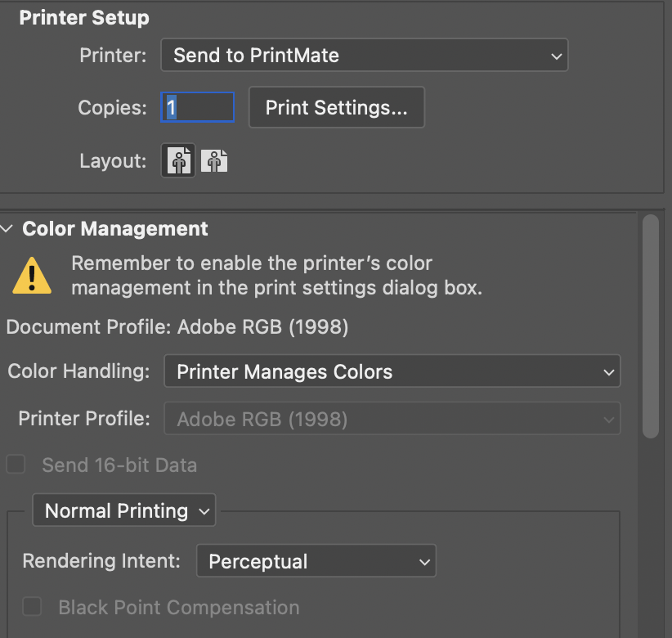The height and width of the screenshot is (638, 672).
Task: Click the Printer dropdown arrow chevron
Action: pos(556,56)
